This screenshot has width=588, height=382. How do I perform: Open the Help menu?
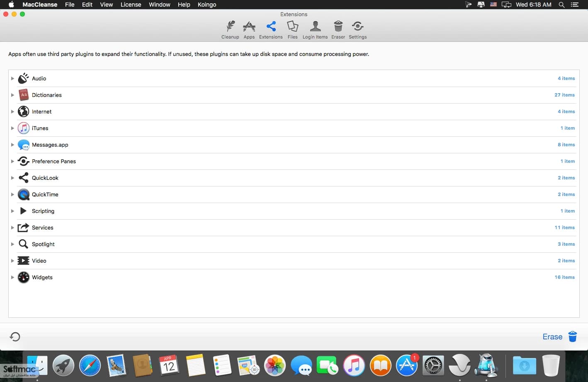click(184, 5)
